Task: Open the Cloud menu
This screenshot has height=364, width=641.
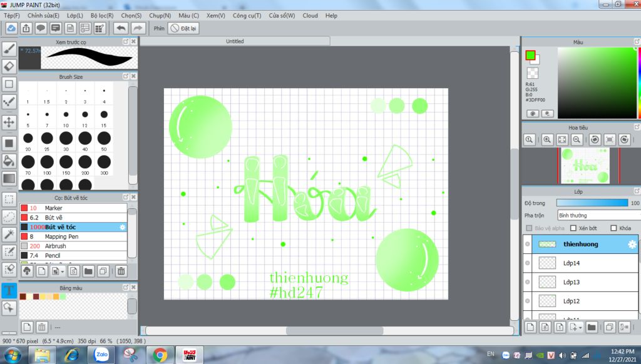Action: point(310,16)
